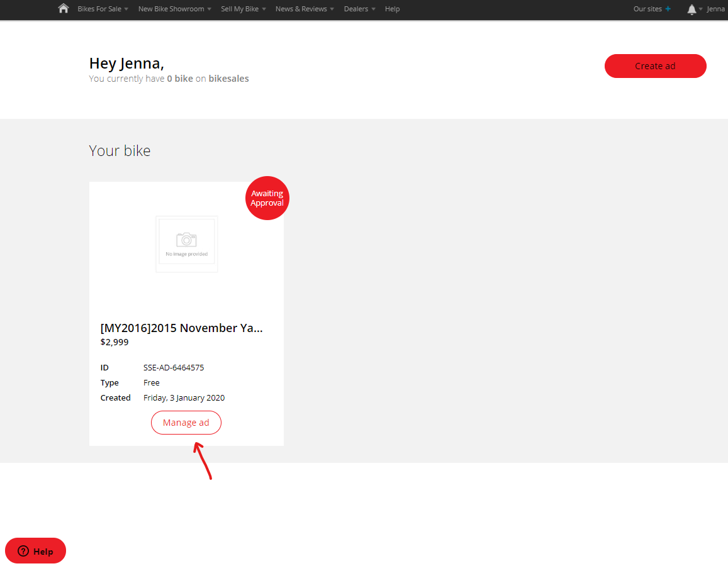Open the red Help widget button

[36, 551]
